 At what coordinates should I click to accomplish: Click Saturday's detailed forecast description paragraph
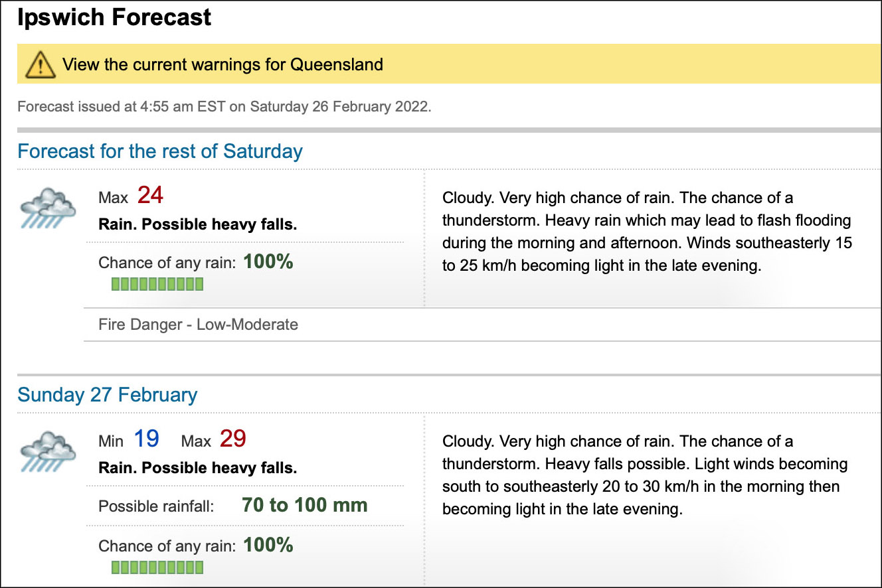[646, 232]
